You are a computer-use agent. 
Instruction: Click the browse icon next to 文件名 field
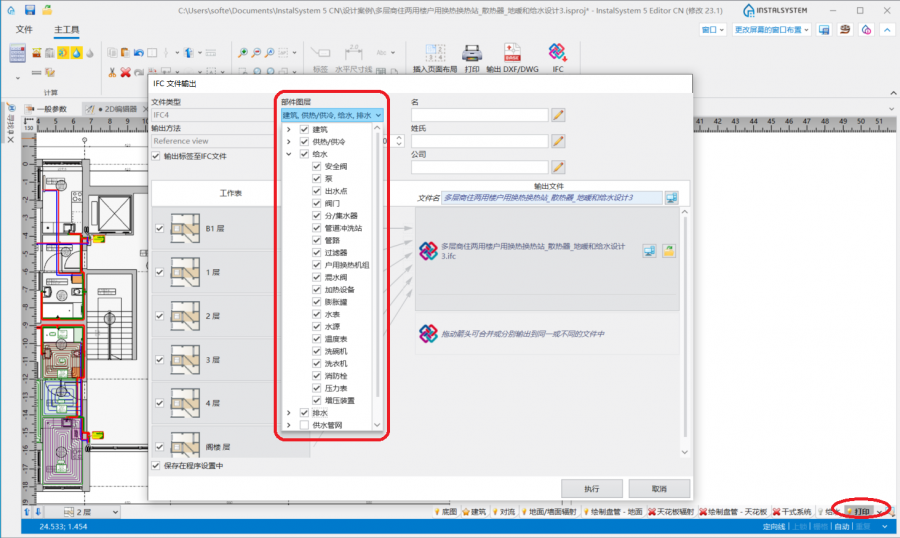(671, 198)
